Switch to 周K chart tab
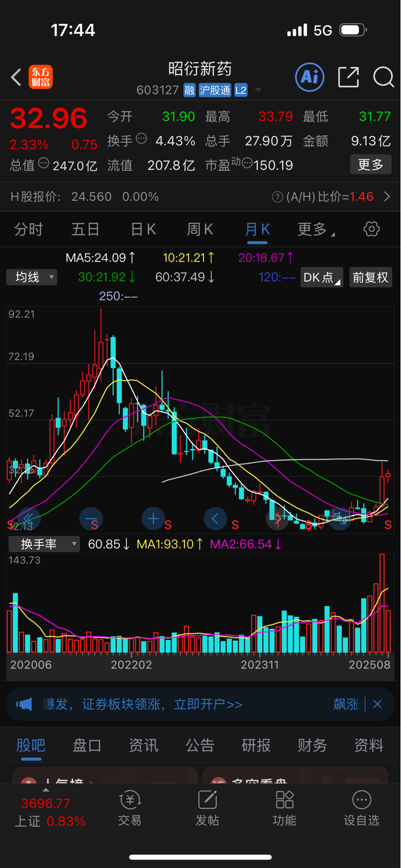401x868 pixels. coord(200,229)
